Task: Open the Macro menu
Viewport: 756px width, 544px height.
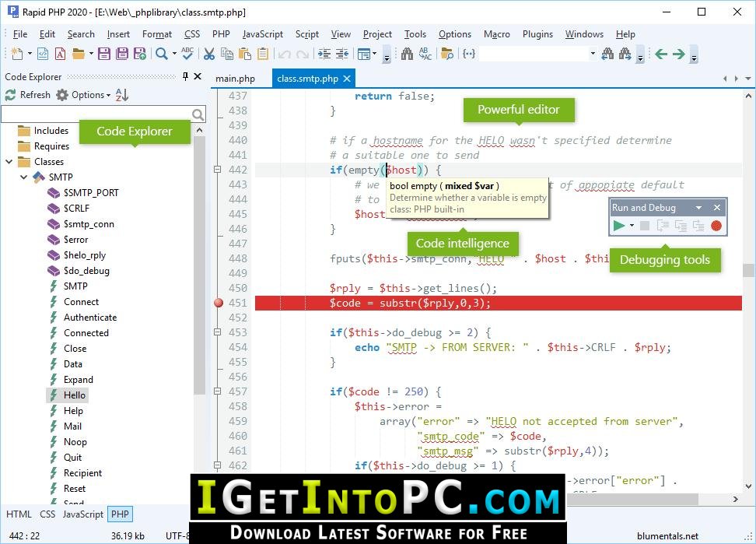Action: tap(496, 33)
